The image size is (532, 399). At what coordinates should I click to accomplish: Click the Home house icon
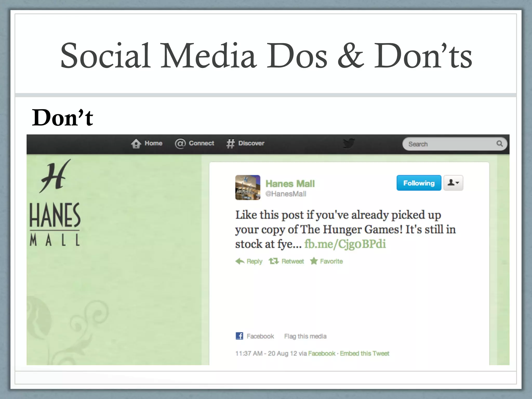pos(136,143)
